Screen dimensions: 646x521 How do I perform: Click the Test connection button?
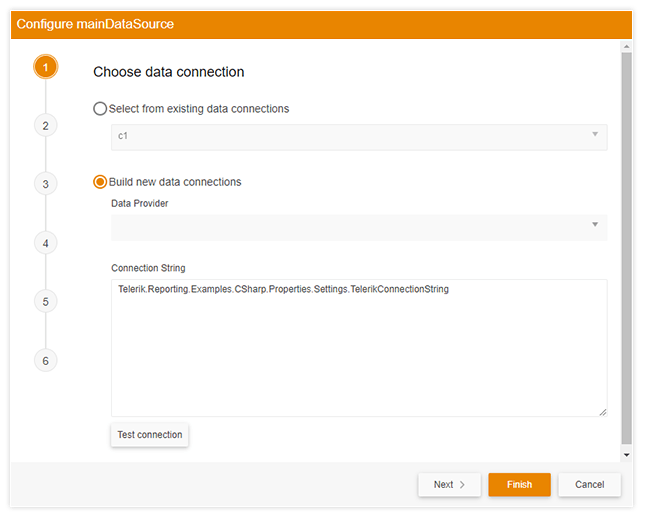(150, 435)
